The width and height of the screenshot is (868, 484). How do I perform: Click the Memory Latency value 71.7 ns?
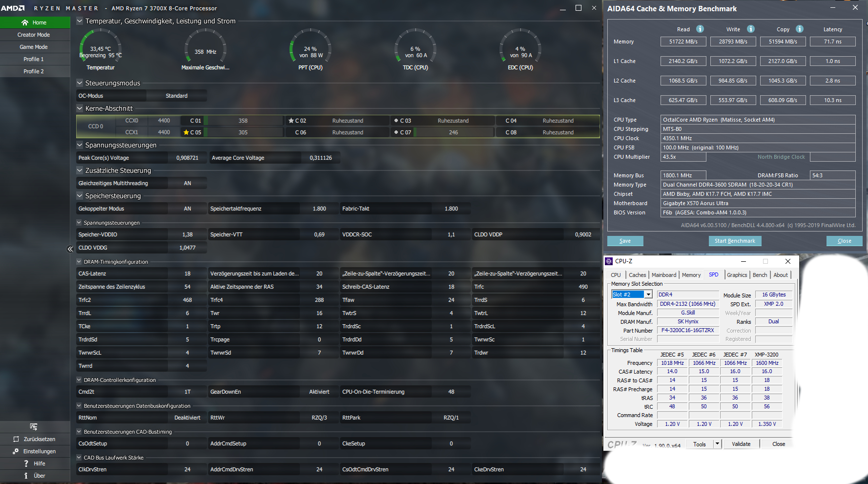pos(833,42)
